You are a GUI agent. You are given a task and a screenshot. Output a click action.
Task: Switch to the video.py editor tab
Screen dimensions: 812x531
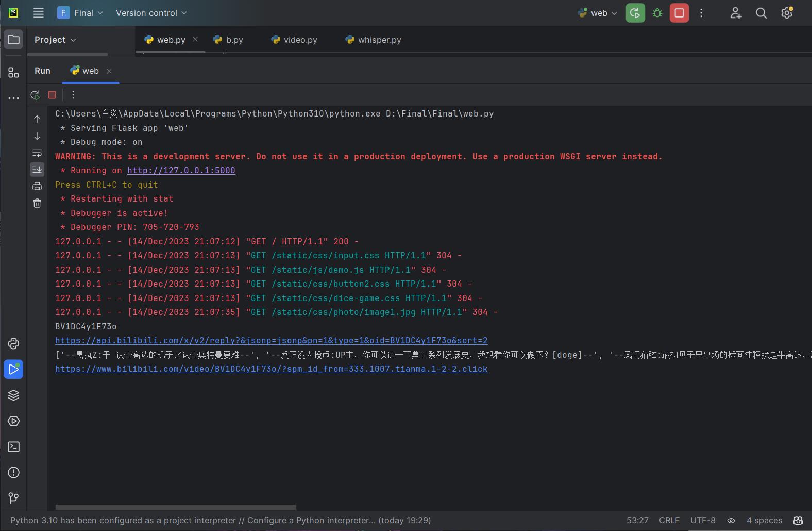coord(294,40)
